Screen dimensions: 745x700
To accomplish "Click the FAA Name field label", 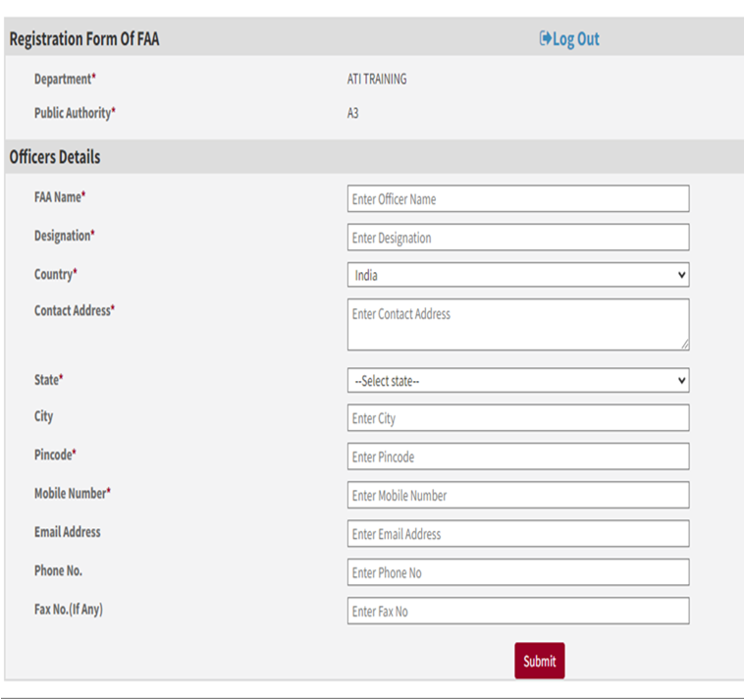I will point(59,197).
